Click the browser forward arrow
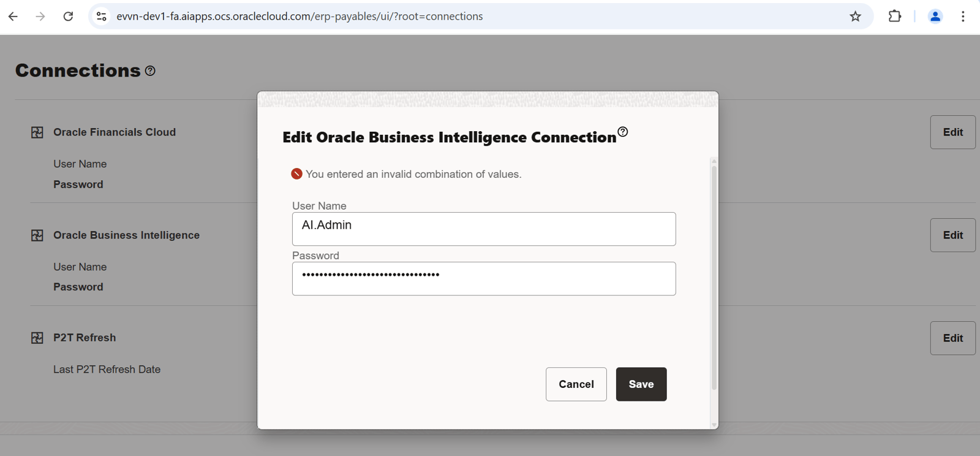980x456 pixels. (40, 17)
